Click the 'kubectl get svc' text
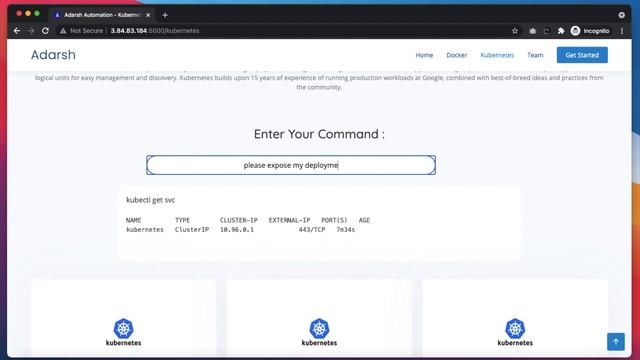This screenshot has height=360, width=640. (151, 200)
